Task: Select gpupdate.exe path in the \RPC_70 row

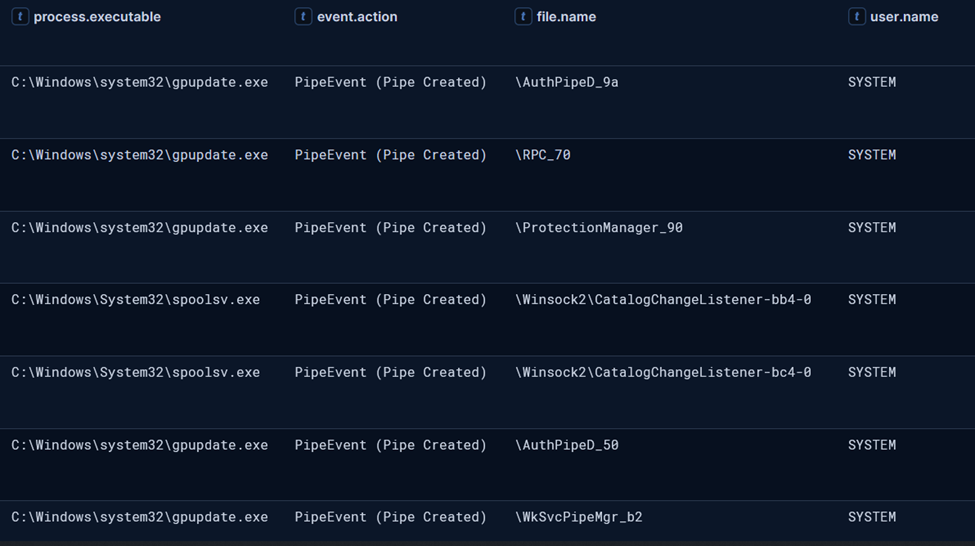Action: [x=139, y=155]
